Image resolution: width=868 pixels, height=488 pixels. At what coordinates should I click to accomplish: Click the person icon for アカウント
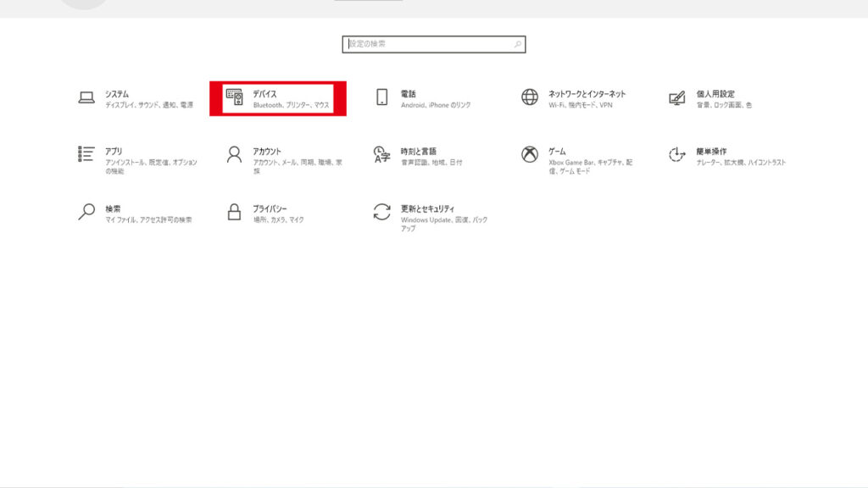235,154
